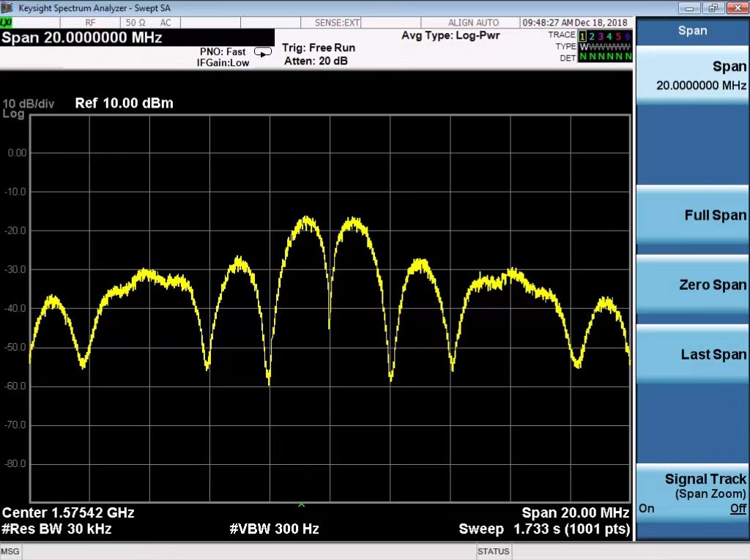Select the Span 20.0000000 MHz softkey

[692, 75]
